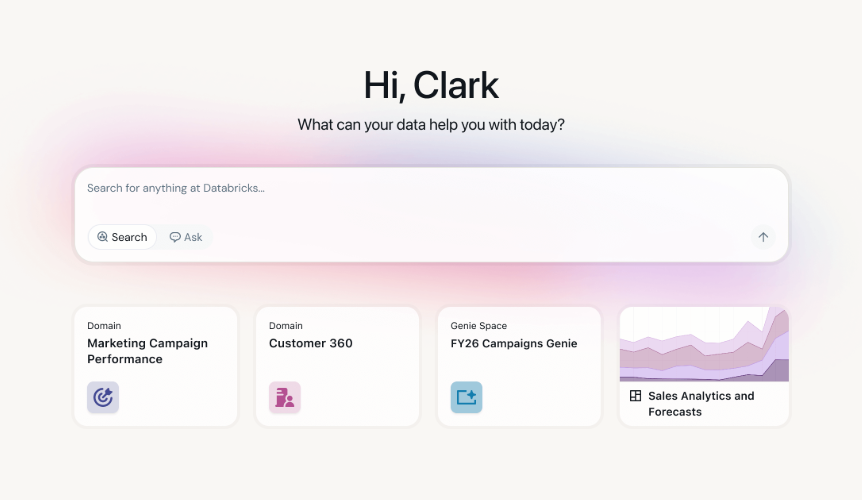Viewport: 862px width, 500px height.
Task: Click the dashboard grid icon beside Sales Analytics
Action: pyautogui.click(x=635, y=396)
